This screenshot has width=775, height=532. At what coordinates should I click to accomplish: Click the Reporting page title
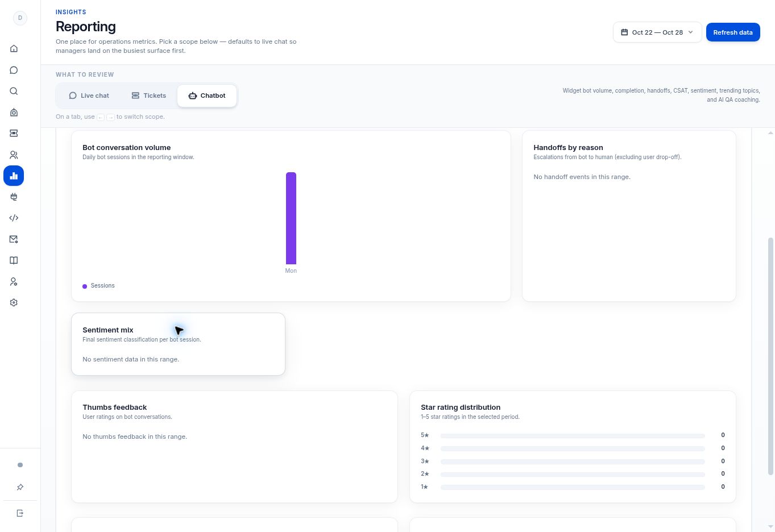click(86, 27)
